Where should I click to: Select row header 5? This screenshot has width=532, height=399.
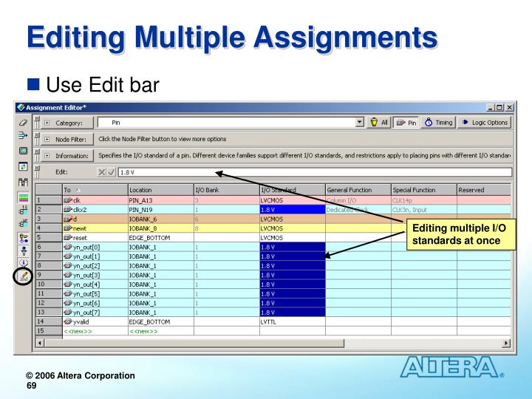pyautogui.click(x=49, y=237)
